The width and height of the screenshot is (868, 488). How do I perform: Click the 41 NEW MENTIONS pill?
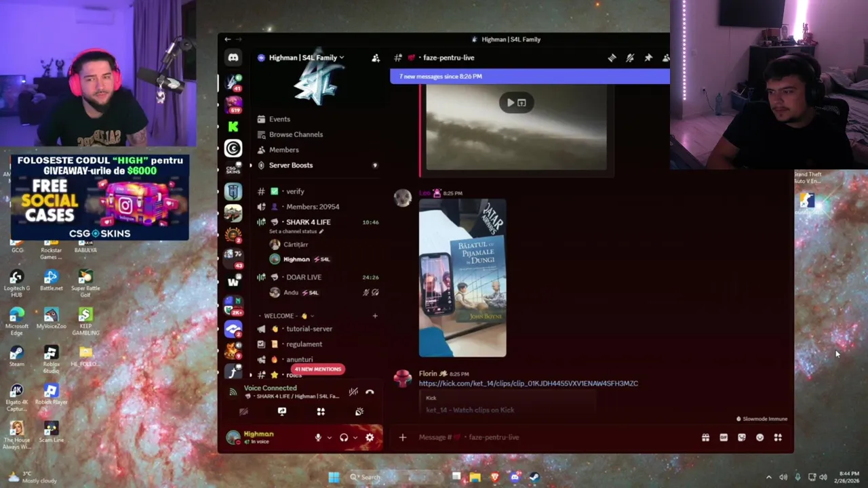coord(317,369)
